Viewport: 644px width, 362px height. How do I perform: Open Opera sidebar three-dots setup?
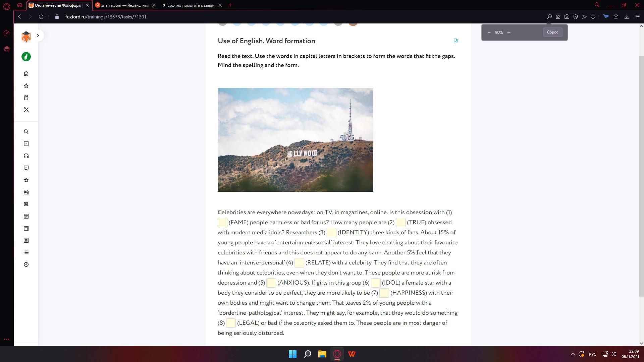pyautogui.click(x=7, y=339)
